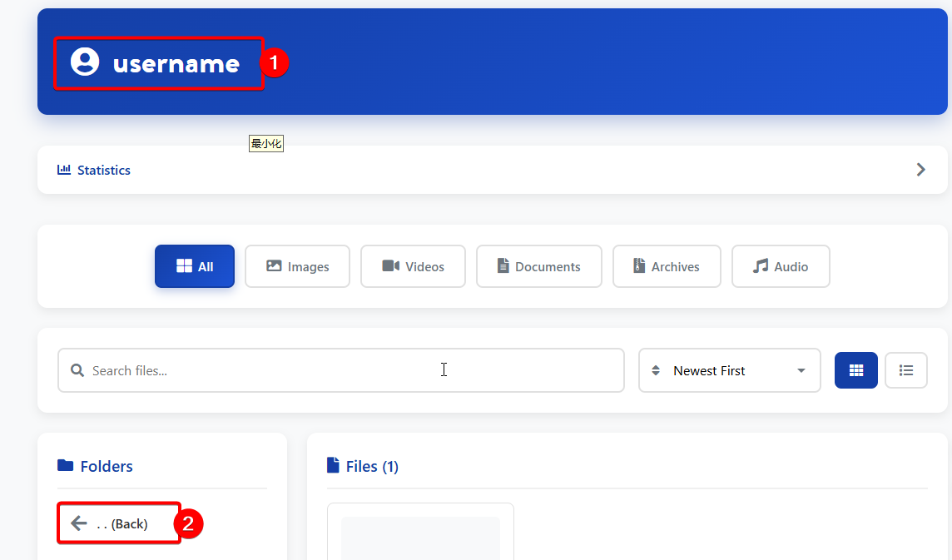The height and width of the screenshot is (560, 952).
Task: Show Archives files only
Action: 666,266
